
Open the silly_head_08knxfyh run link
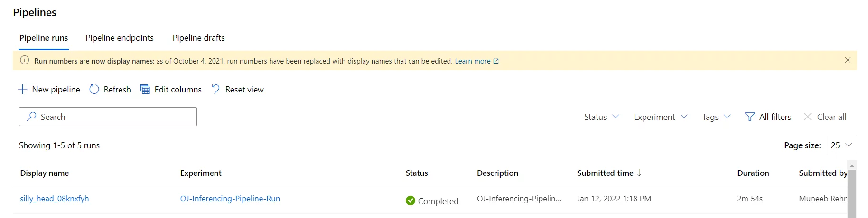[55, 199]
